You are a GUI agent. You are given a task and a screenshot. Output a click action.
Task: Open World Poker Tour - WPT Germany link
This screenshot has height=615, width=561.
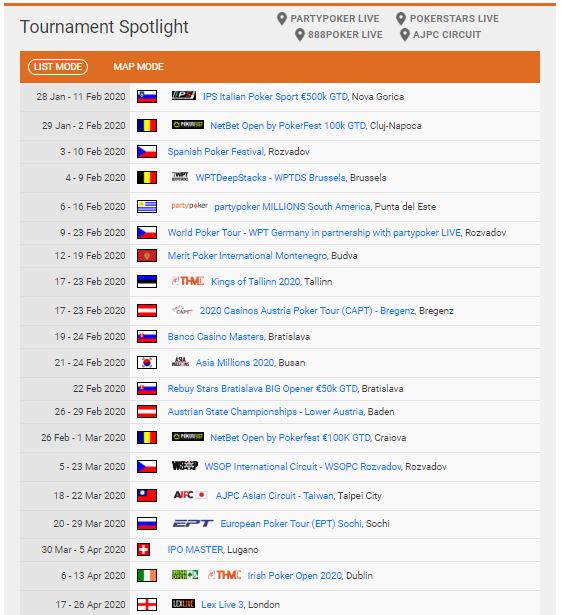coord(314,232)
